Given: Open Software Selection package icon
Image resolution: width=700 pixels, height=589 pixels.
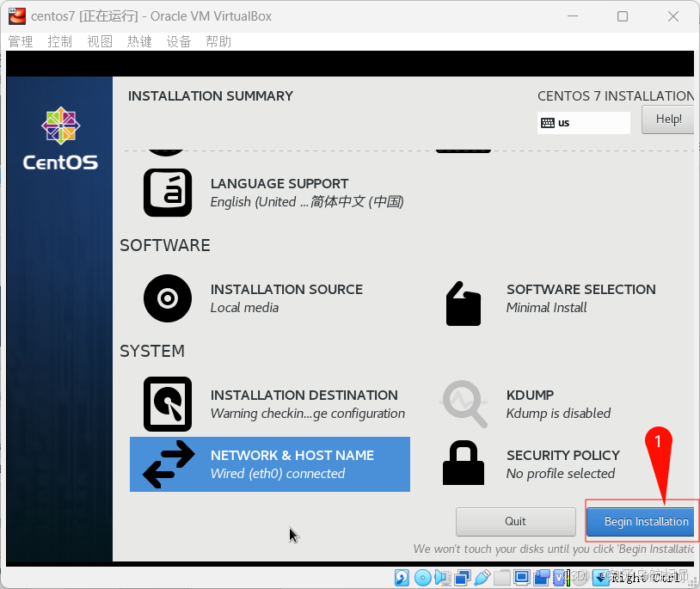Looking at the screenshot, I should [x=464, y=304].
